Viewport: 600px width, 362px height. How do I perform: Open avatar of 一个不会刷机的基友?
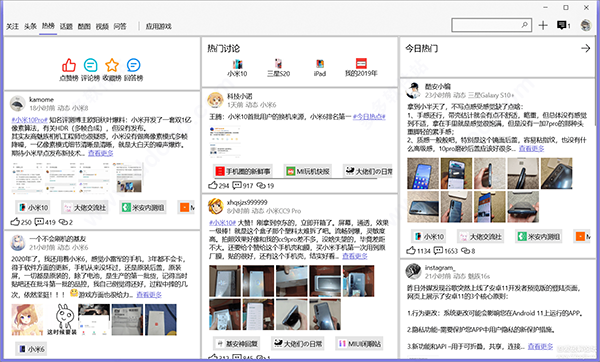(x=18, y=243)
